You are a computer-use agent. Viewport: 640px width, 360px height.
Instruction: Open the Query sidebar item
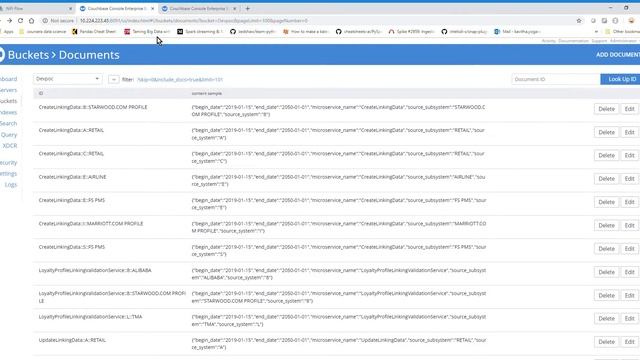pyautogui.click(x=9, y=135)
